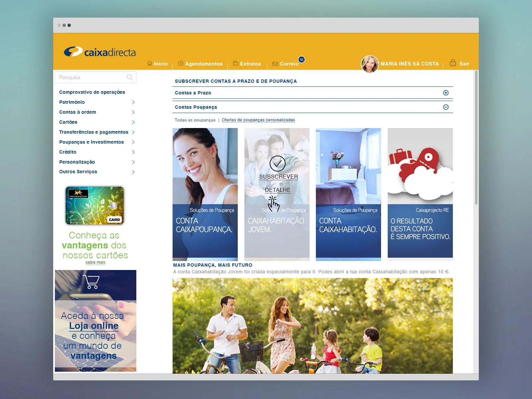532x399 pixels.
Task: Collapse the Contas Poupança section minus icon
Action: pos(446,107)
